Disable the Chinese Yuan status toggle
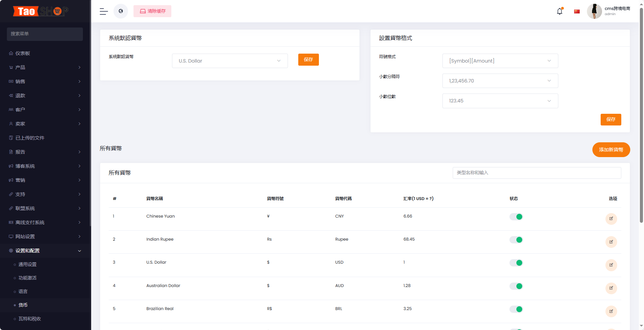 516,217
